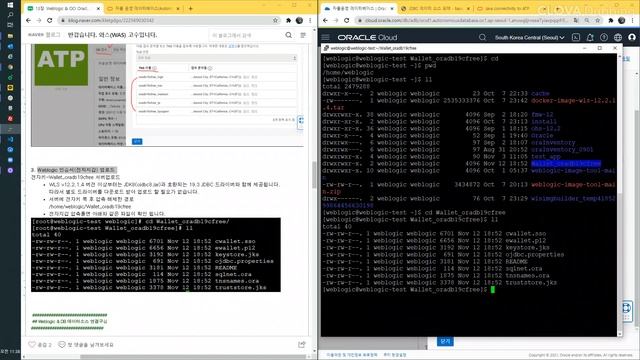This screenshot has height=360, width=640.
Task: Open Oracle Cloud help menu
Action: pyautogui.click(x=604, y=37)
